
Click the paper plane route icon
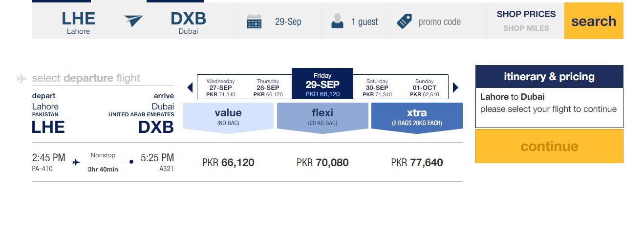tap(133, 21)
